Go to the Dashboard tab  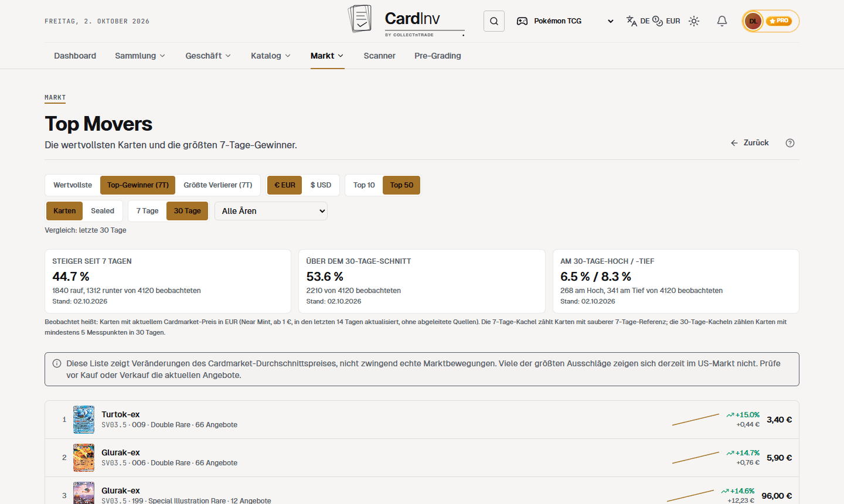point(75,56)
